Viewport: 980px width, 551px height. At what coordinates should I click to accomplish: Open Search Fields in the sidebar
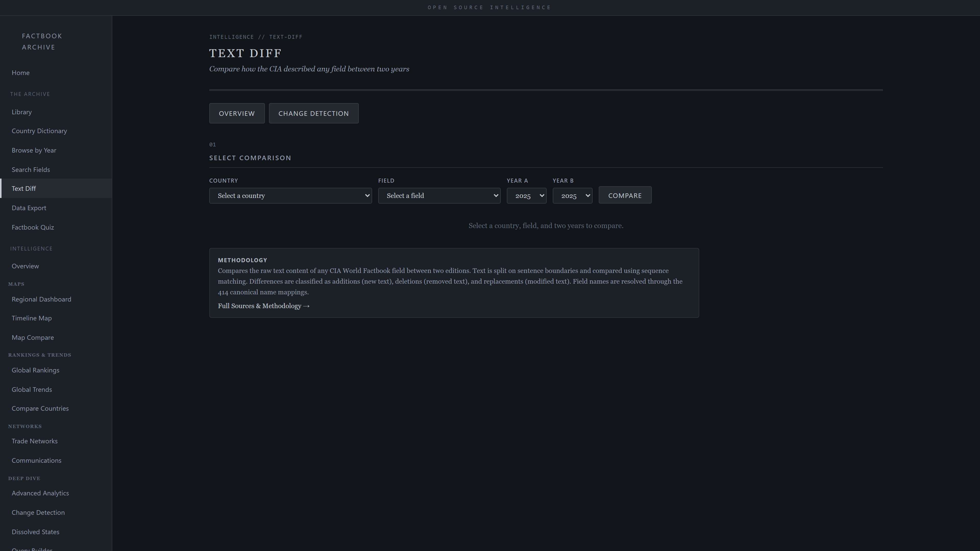click(x=31, y=170)
